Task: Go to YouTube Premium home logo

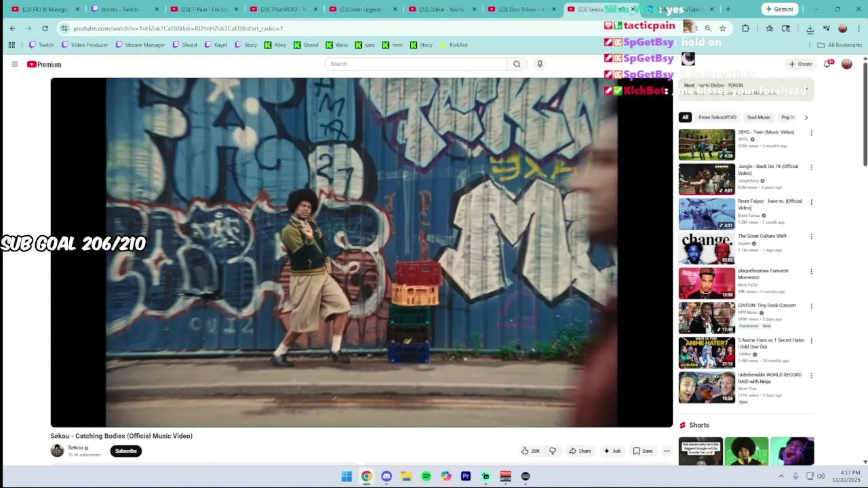Action: pyautogui.click(x=44, y=64)
